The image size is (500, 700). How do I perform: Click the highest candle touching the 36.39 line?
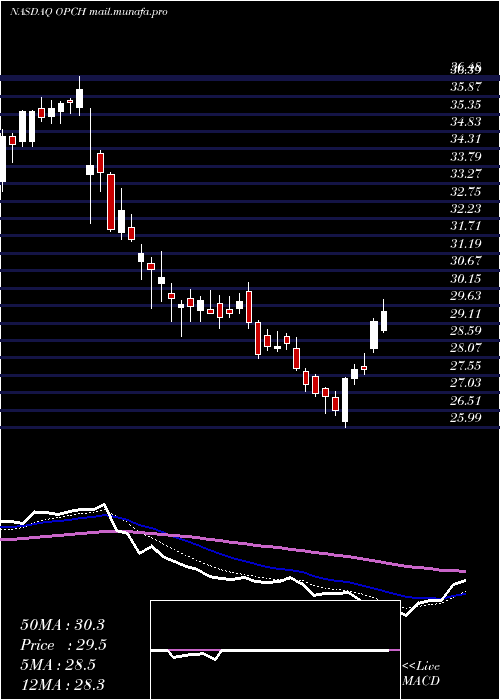(x=79, y=98)
